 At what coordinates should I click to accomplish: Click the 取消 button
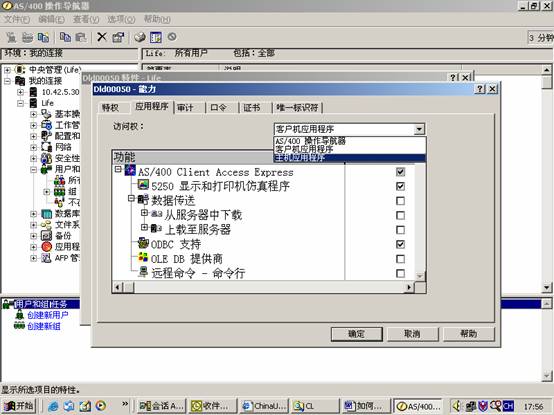(412, 334)
